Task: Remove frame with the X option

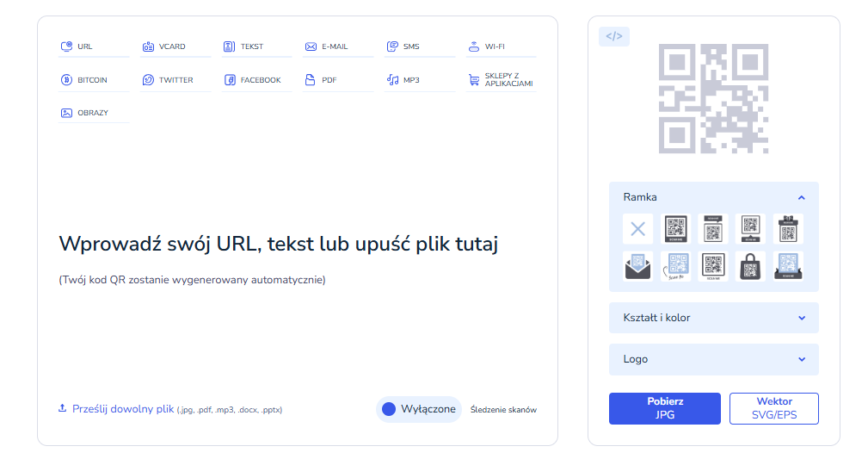Action: pos(637,229)
